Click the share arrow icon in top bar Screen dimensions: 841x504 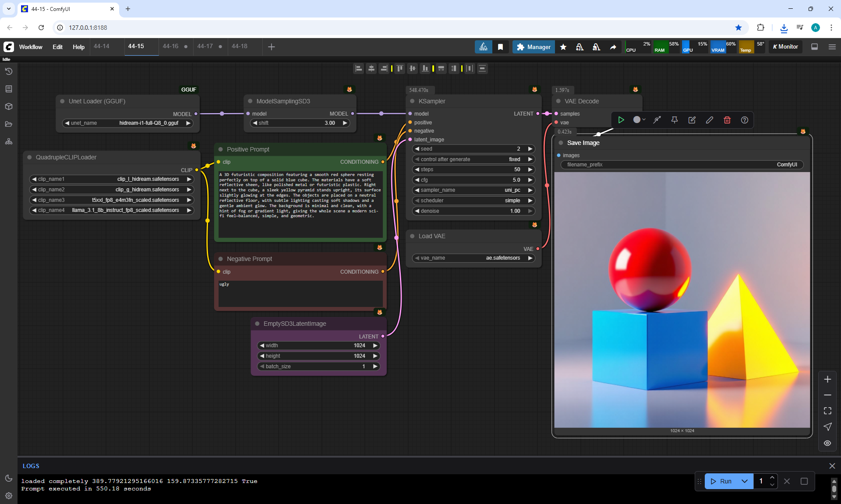613,47
